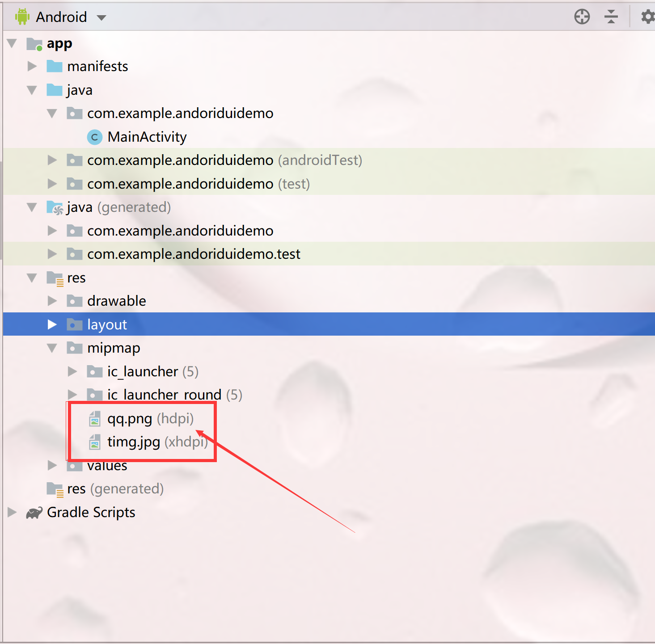Select the layout folder in the tree
655x644 pixels.
tap(107, 324)
